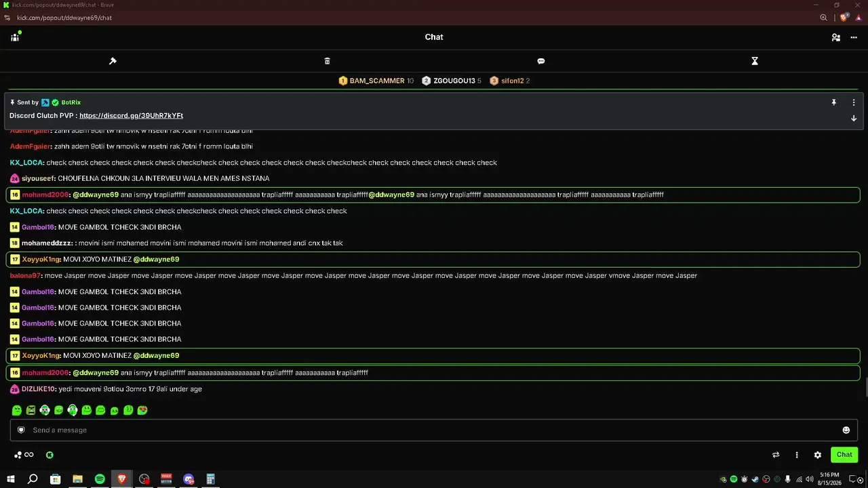Insert the eighth small green emote
Screen dimensions: 868x488
114,411
